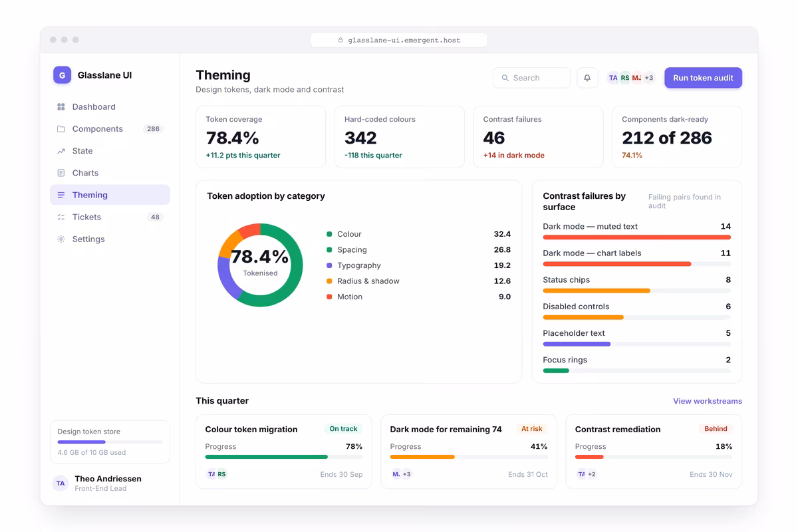Click the TA avatar in header
The width and height of the screenshot is (798, 532).
click(613, 78)
